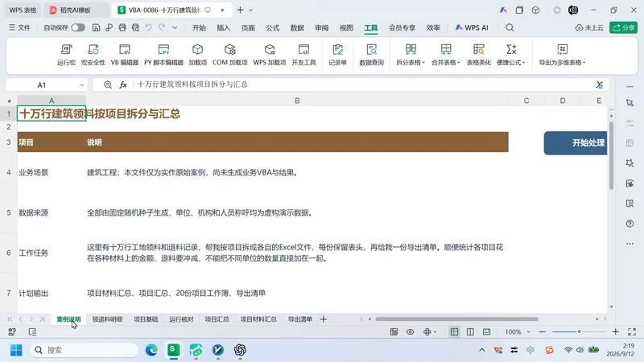
Task: Switch to the 开始 ribbon tab
Action: (199, 27)
